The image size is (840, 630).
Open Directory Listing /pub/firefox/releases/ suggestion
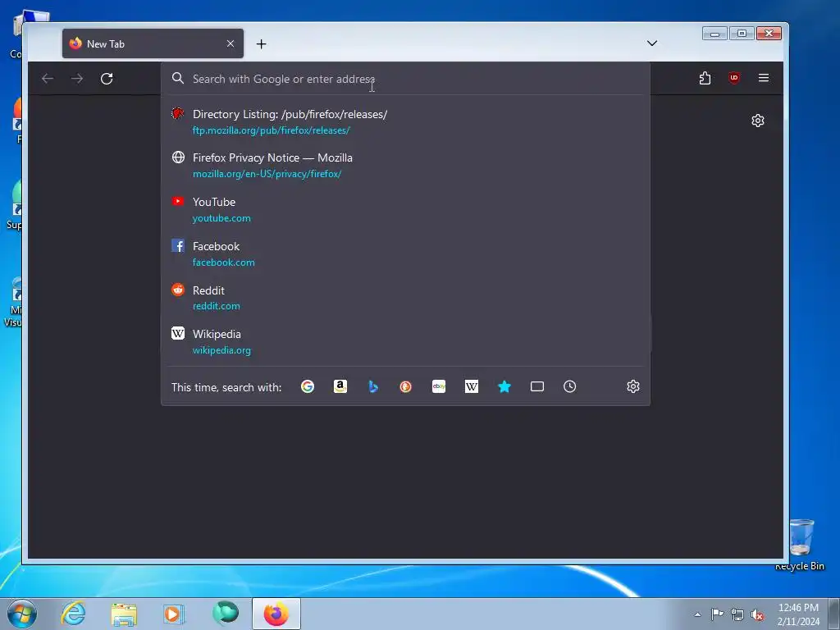coord(405,121)
